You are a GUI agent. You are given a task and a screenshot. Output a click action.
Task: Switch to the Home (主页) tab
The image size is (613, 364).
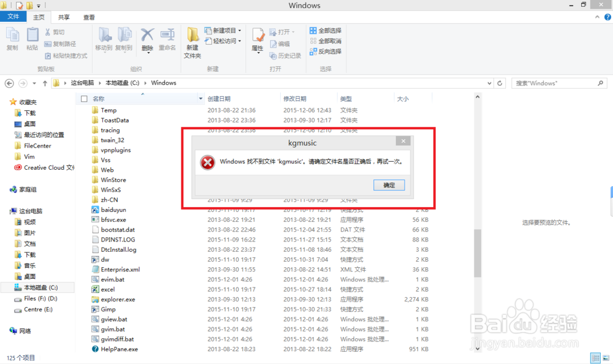point(39,17)
